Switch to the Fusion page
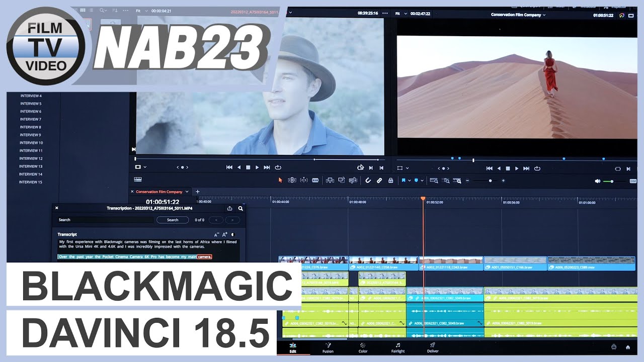 point(328,348)
